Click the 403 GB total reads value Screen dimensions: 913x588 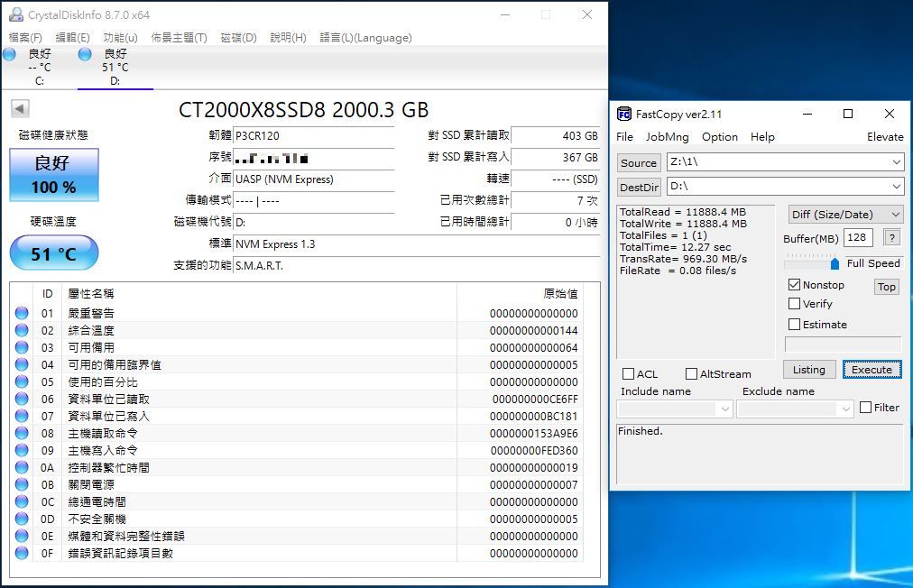pos(580,135)
